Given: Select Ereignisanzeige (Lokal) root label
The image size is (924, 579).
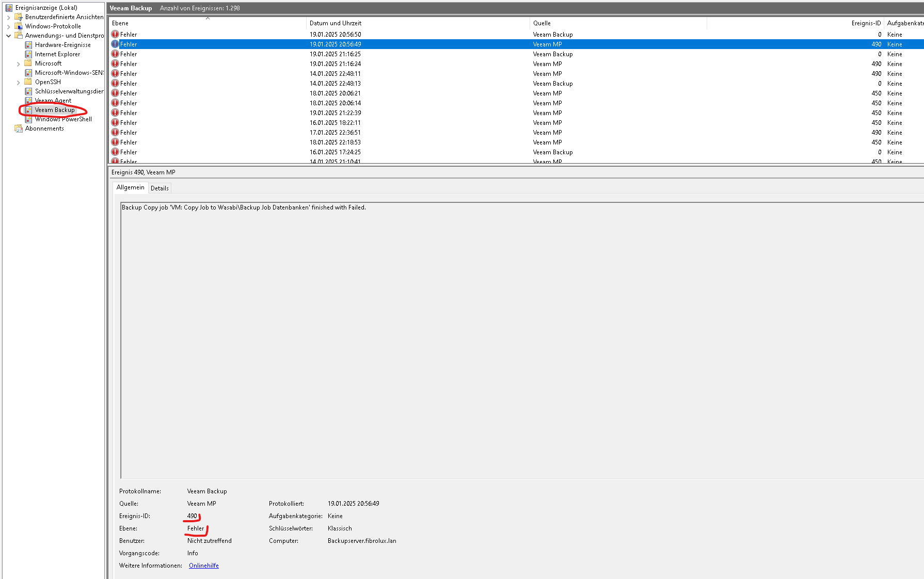Looking at the screenshot, I should tap(46, 8).
